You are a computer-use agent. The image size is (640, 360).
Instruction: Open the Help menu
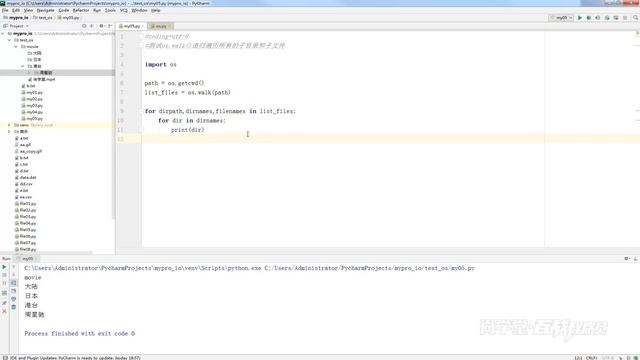coord(156,10)
